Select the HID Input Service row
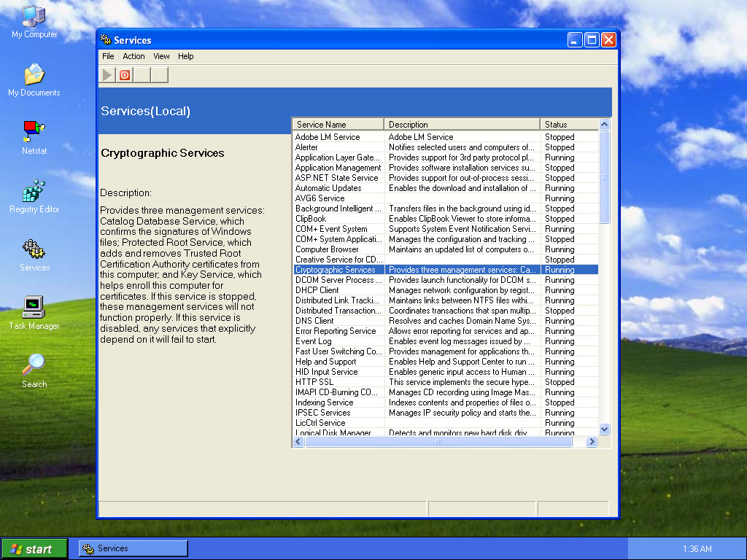The image size is (747, 560). (446, 372)
